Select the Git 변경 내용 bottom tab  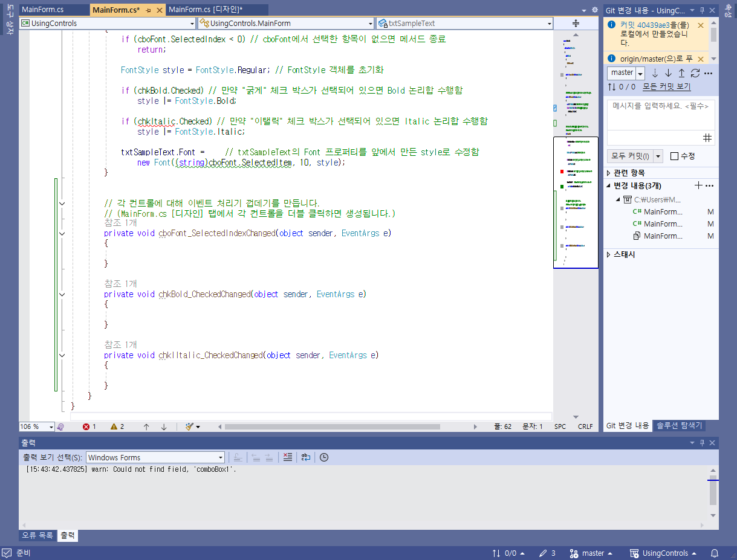click(x=628, y=425)
